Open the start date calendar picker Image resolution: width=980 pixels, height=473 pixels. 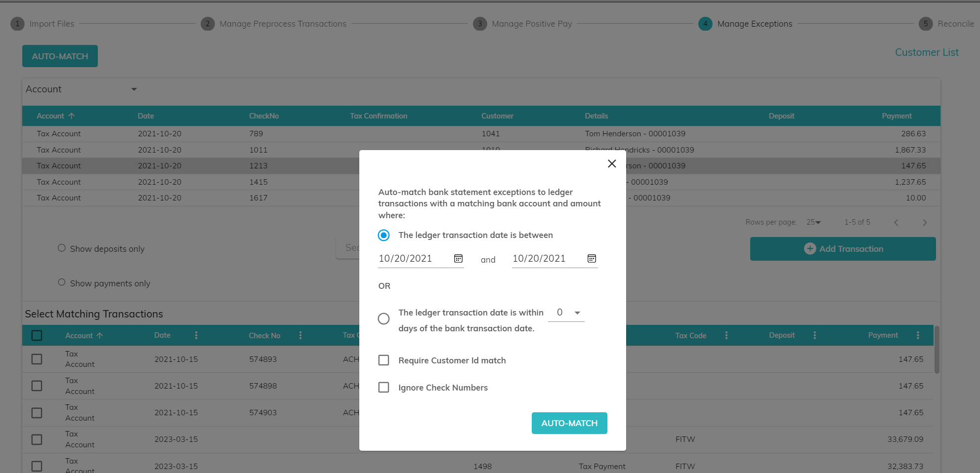(458, 259)
